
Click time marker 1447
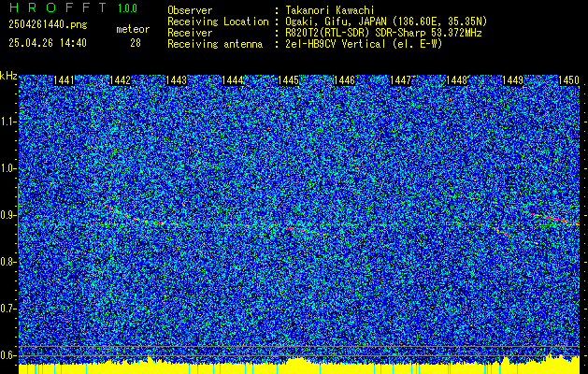[x=400, y=80]
